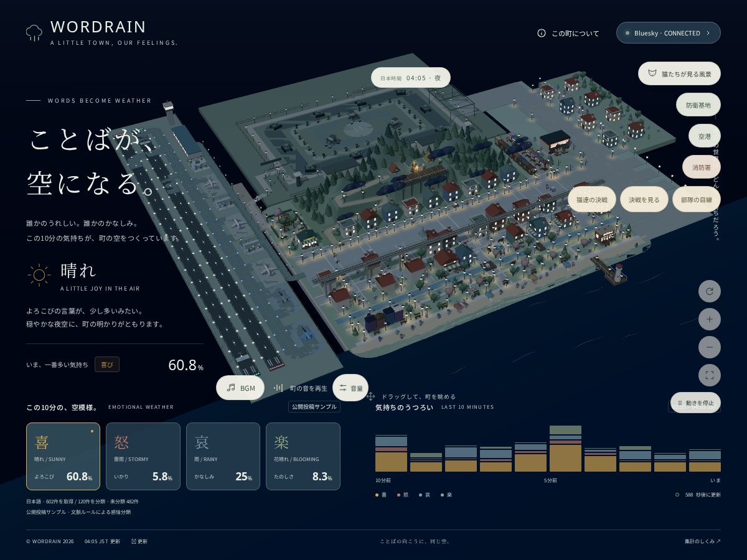Switch to 部隊の目線 view
Viewport: 747px width, 560px height.
696,199
